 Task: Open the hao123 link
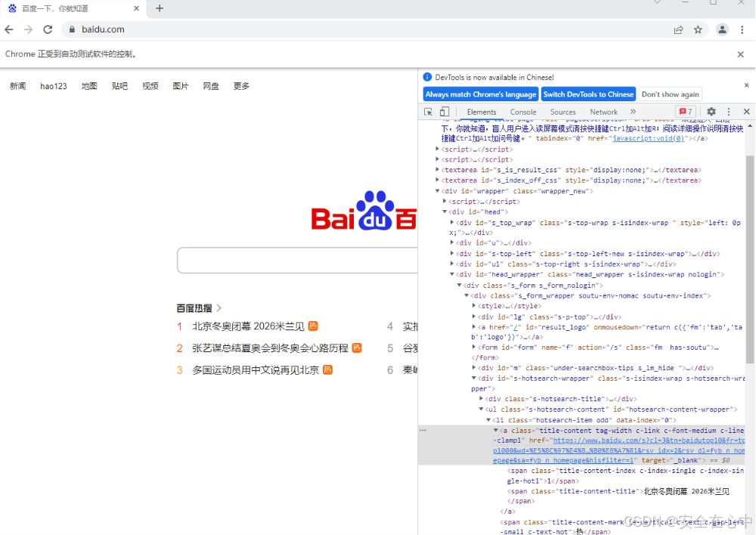click(54, 86)
